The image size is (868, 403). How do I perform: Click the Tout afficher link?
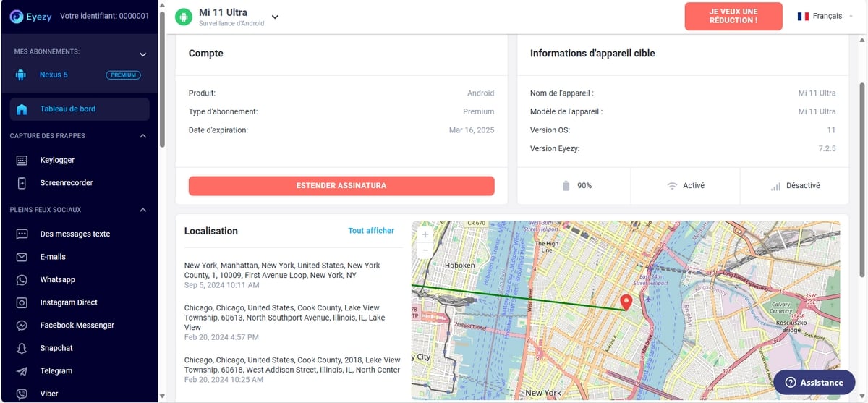pyautogui.click(x=371, y=231)
